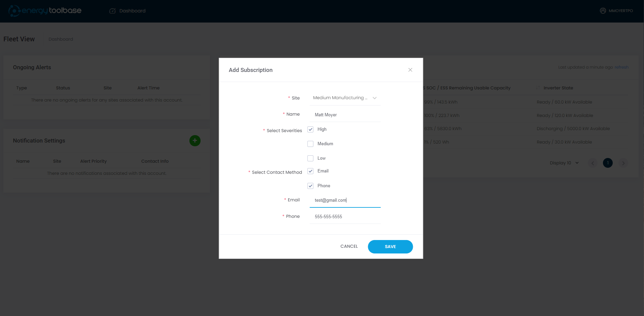The width and height of the screenshot is (644, 316).
Task: Toggle the Phone contact method checkbox
Action: point(311,186)
